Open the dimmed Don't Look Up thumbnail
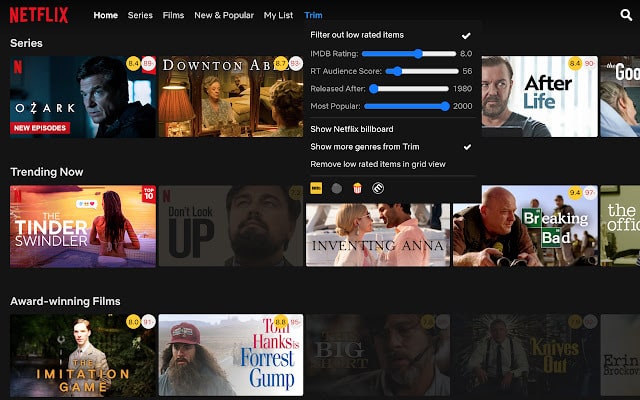 (x=231, y=226)
